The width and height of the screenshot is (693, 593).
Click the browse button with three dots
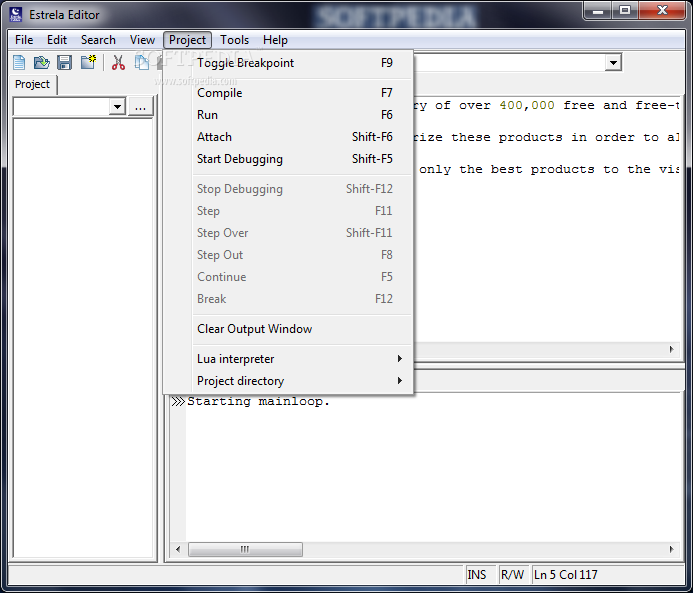click(141, 107)
